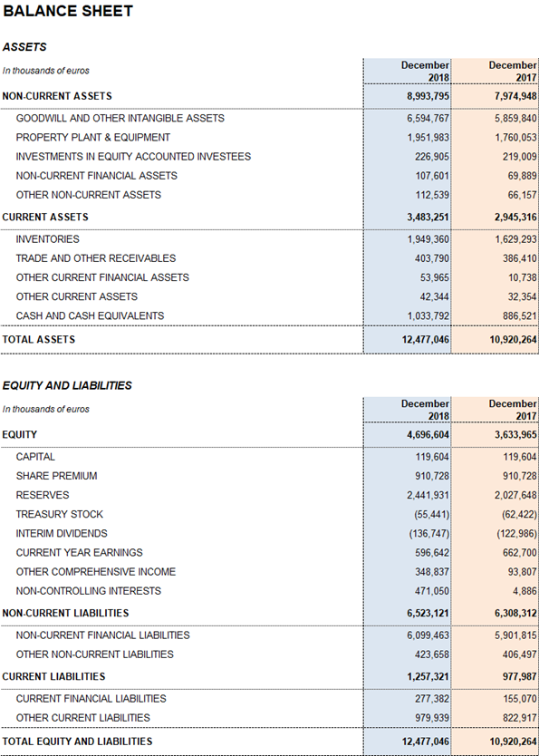The image size is (539, 756).
Task: Click the NON-CONTROLLING INTERESTS row label
Action: coord(88,591)
